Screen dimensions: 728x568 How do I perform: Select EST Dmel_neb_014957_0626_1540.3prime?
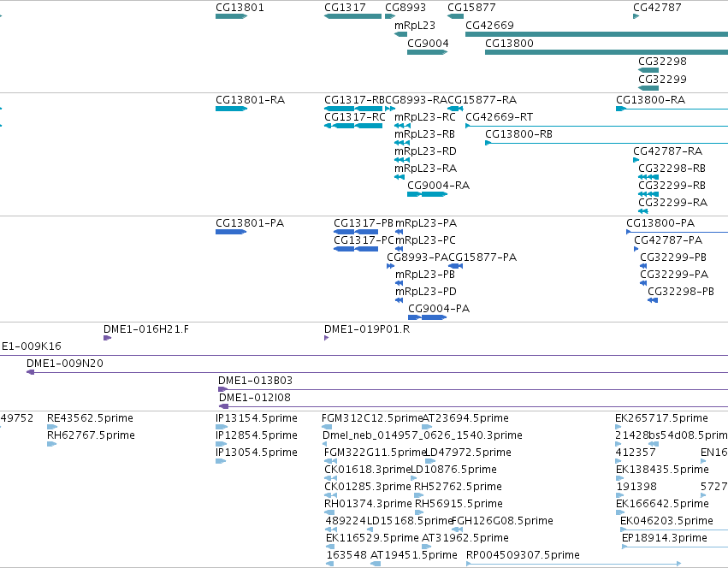coord(423,435)
